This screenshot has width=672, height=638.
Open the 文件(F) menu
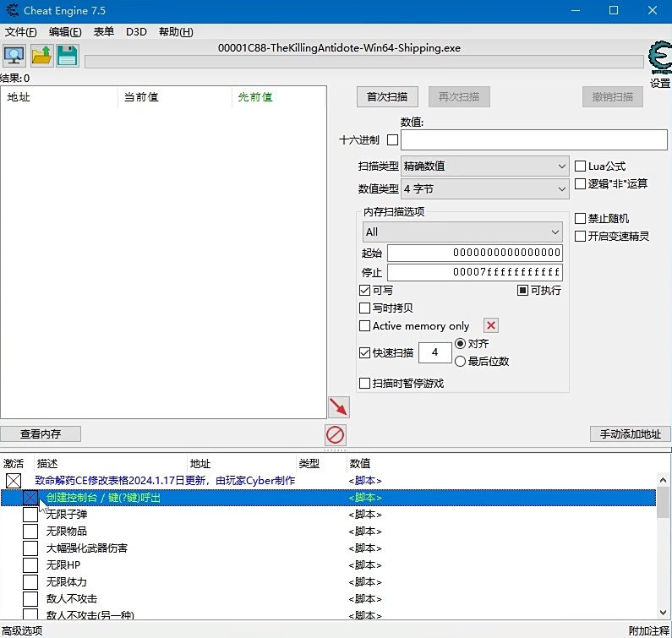21,32
